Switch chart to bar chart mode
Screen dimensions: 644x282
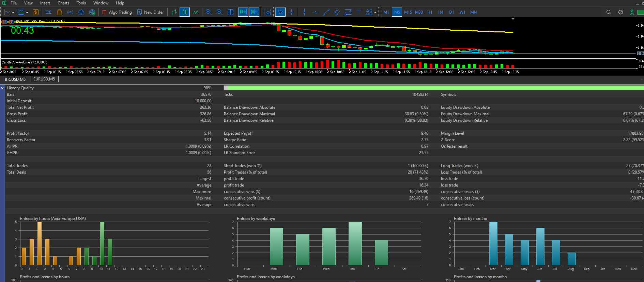pos(174,12)
